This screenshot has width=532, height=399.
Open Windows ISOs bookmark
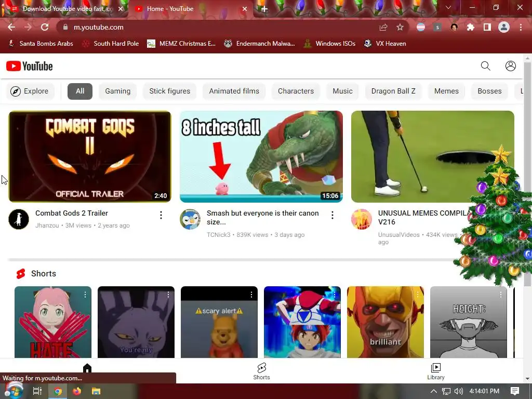click(330, 44)
